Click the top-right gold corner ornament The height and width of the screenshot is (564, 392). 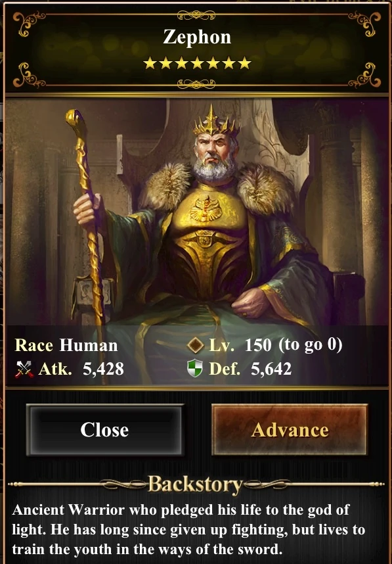[x=365, y=24]
